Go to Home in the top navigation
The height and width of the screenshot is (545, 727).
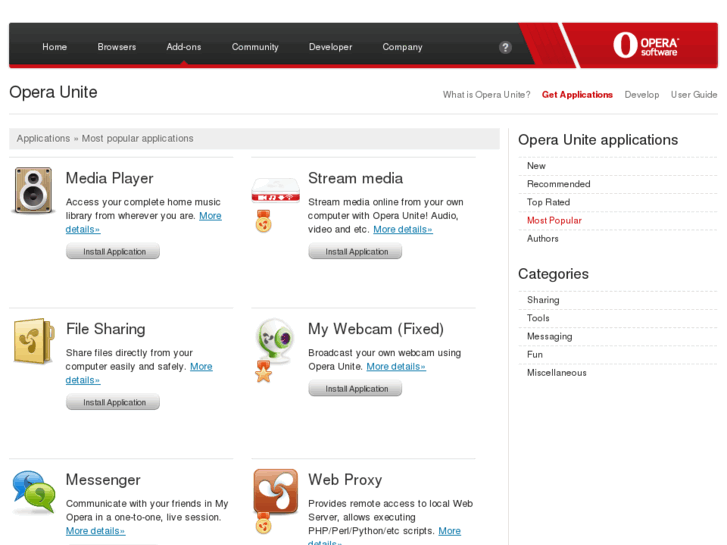(54, 47)
